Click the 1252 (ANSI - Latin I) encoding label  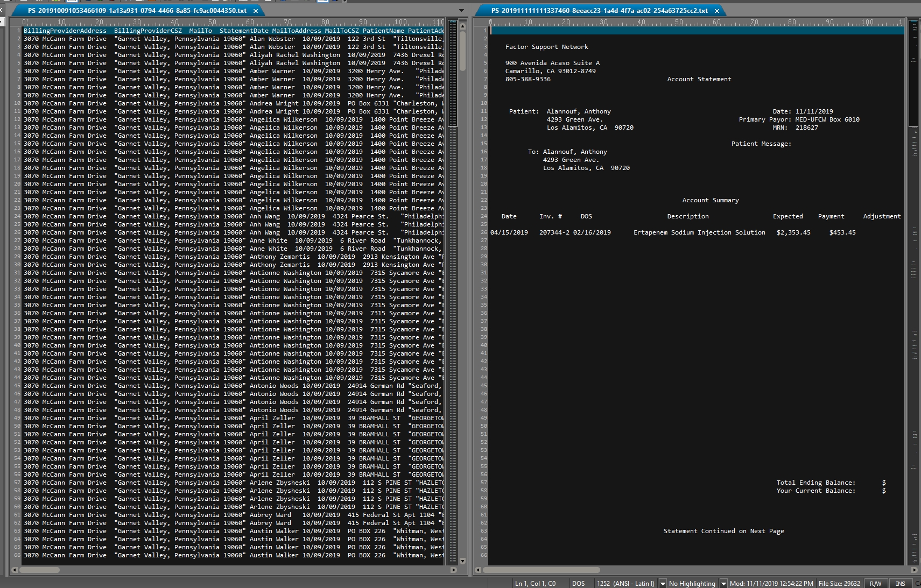(x=625, y=583)
